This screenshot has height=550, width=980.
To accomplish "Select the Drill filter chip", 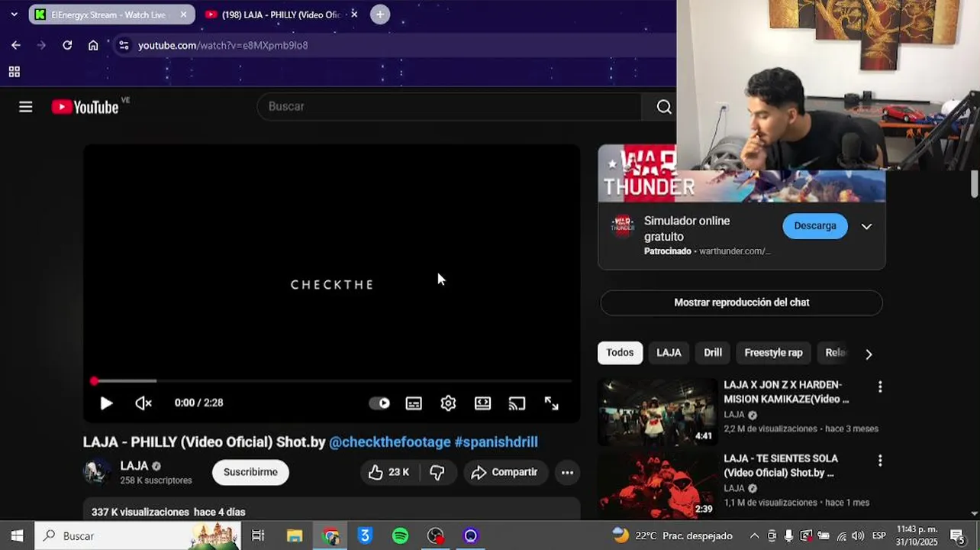I will (x=713, y=353).
